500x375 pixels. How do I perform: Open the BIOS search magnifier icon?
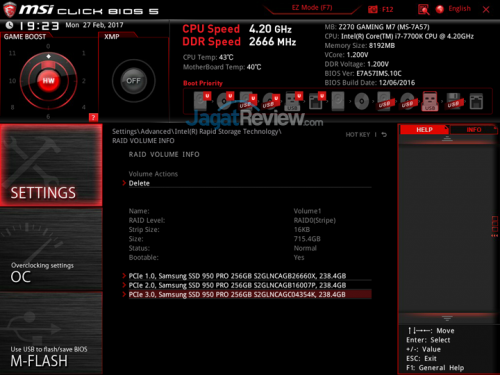(423, 9)
